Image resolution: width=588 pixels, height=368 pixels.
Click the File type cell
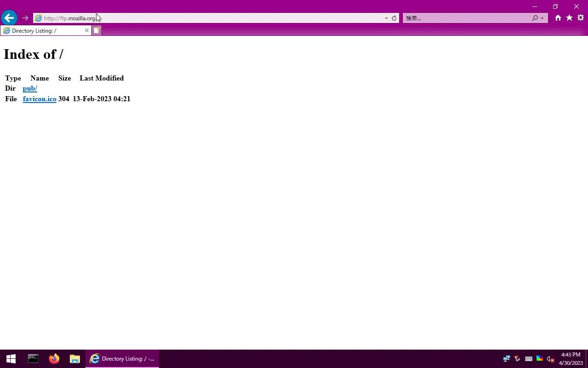point(11,99)
